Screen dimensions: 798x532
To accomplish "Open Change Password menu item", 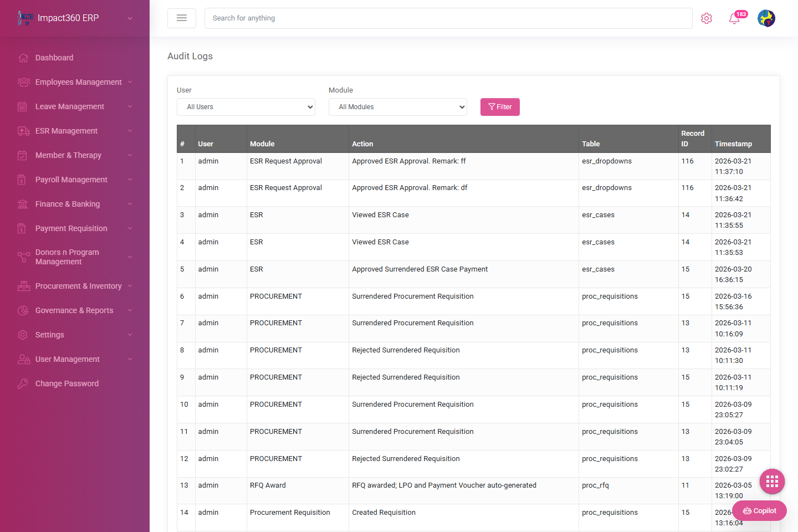I will [67, 383].
